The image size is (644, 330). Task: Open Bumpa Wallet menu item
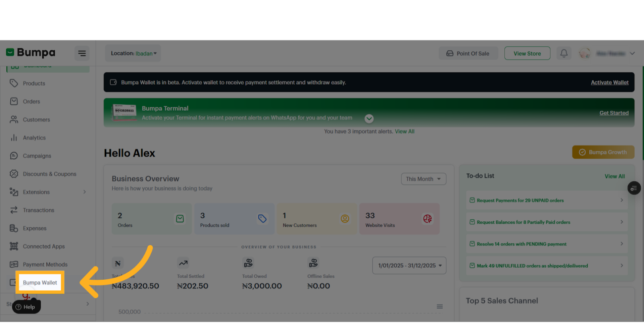pos(40,282)
